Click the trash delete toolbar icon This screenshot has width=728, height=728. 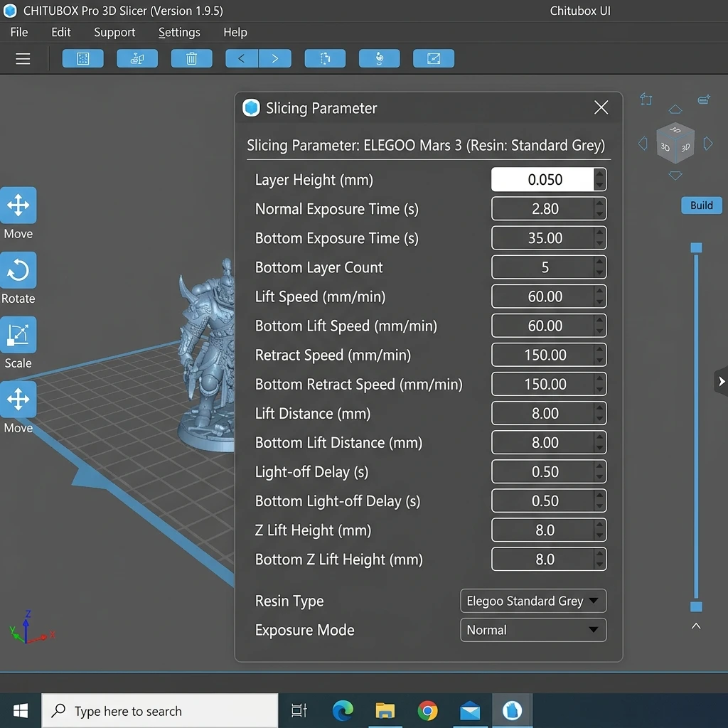pos(191,58)
